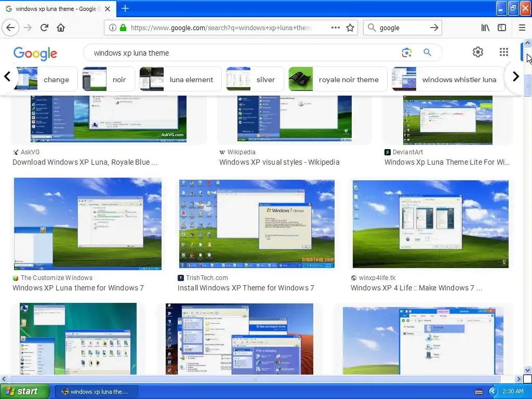
Task: Show previous suggestion chips with left chevron
Action: coord(7,76)
